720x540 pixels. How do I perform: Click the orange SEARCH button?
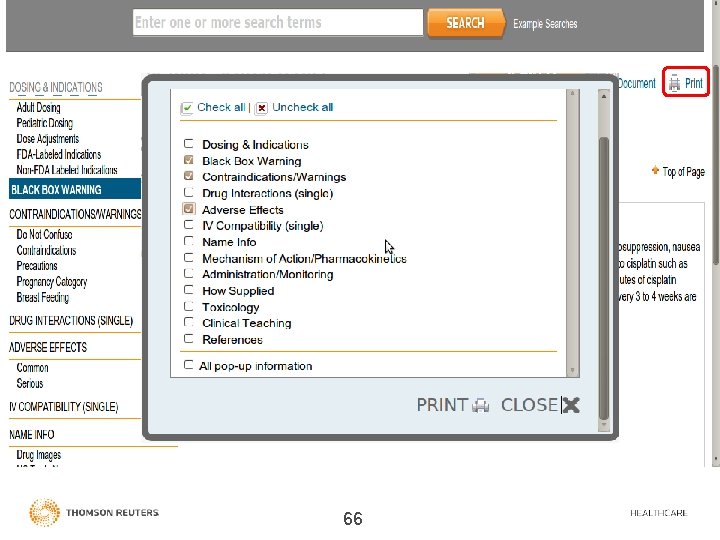tap(466, 23)
